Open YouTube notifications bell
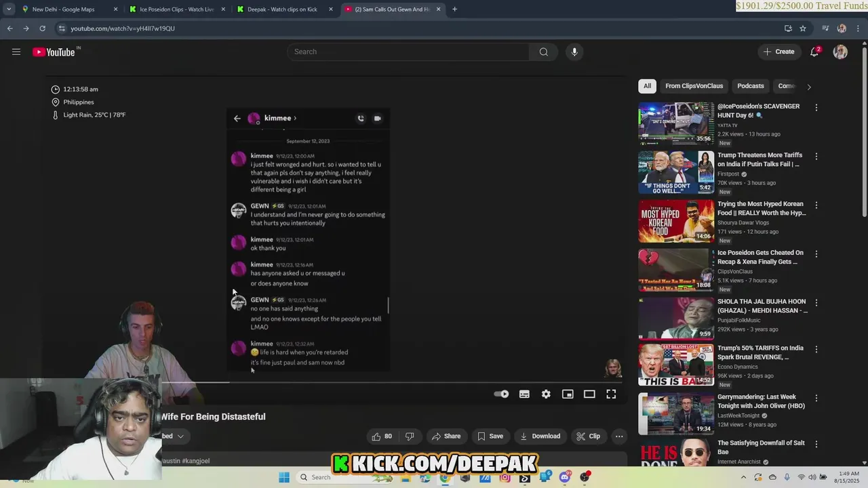This screenshot has width=868, height=488. pos(815,52)
